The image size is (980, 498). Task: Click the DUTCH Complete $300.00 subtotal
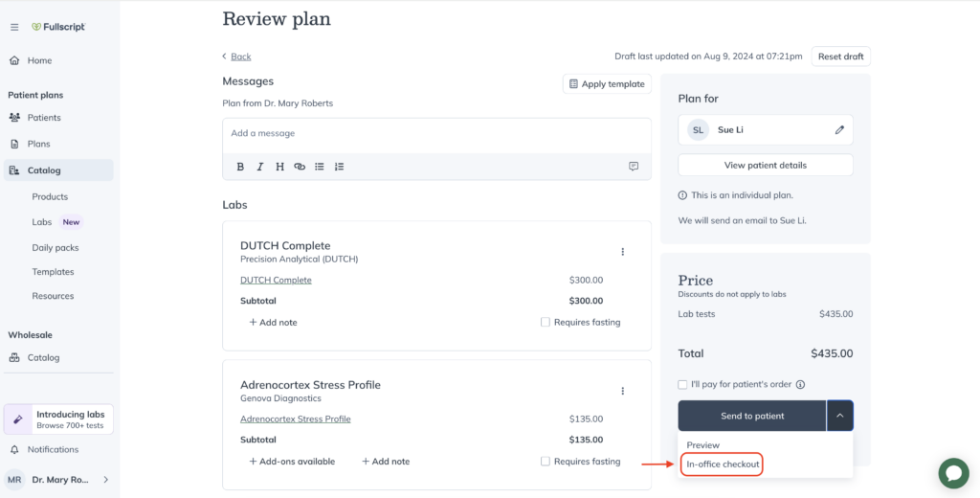586,301
